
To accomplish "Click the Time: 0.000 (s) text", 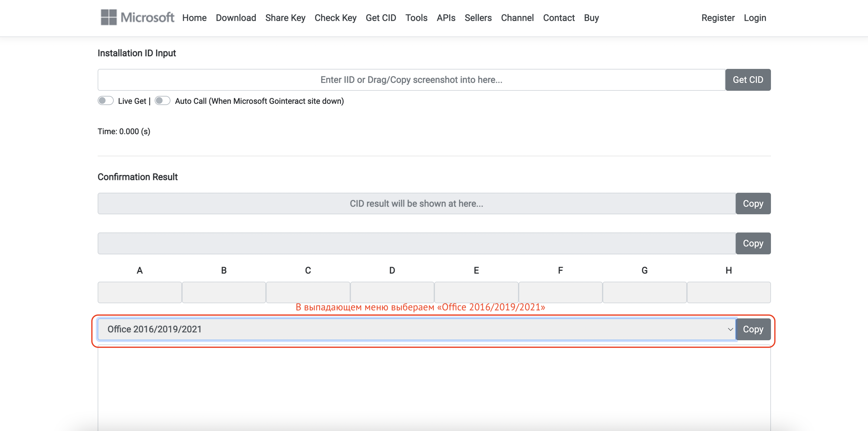I will coord(124,131).
